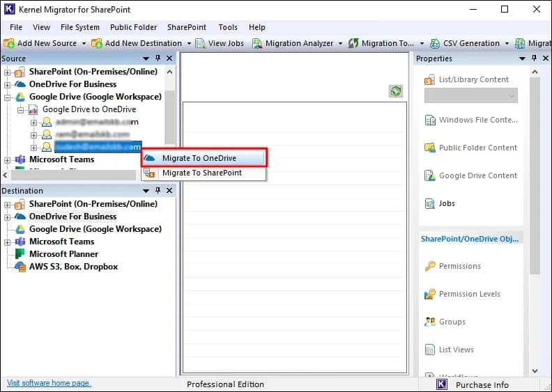Open the CSV Generation dropdown arrow
The height and width of the screenshot is (392, 552).
[507, 44]
